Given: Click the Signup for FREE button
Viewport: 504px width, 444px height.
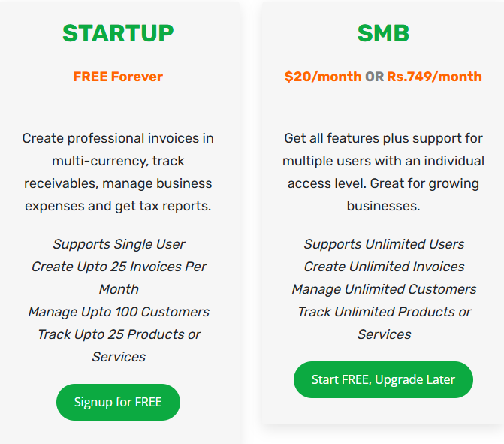Looking at the screenshot, I should [118, 402].
